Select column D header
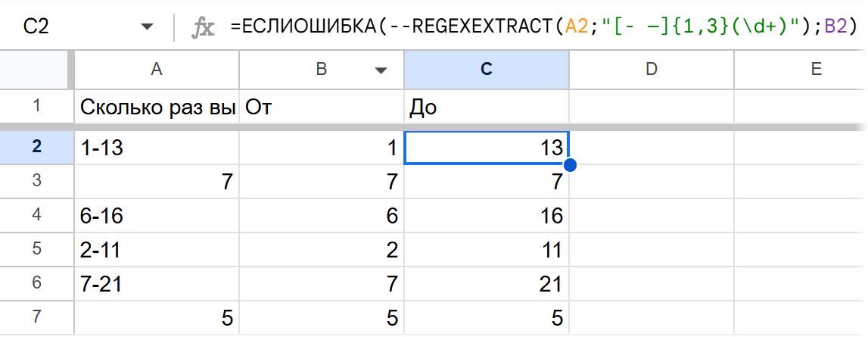This screenshot has width=868, height=337. [651, 69]
